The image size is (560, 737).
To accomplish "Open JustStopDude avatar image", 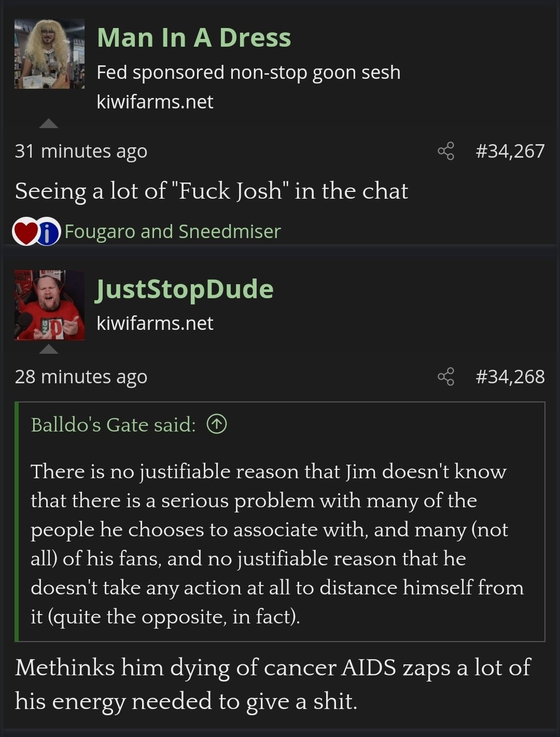I will [49, 305].
